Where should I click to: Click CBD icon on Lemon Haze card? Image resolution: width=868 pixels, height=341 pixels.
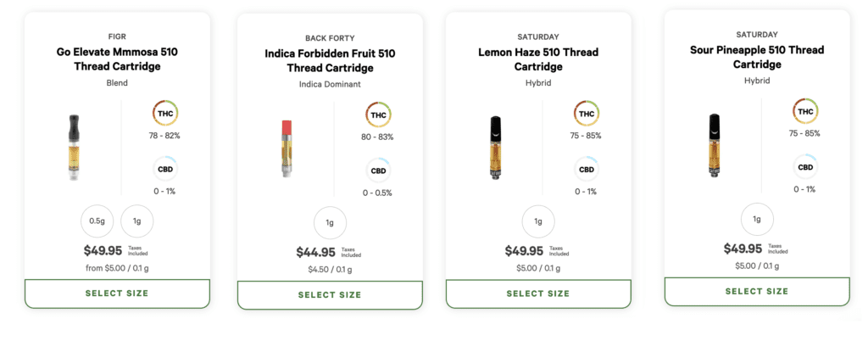pos(586,169)
